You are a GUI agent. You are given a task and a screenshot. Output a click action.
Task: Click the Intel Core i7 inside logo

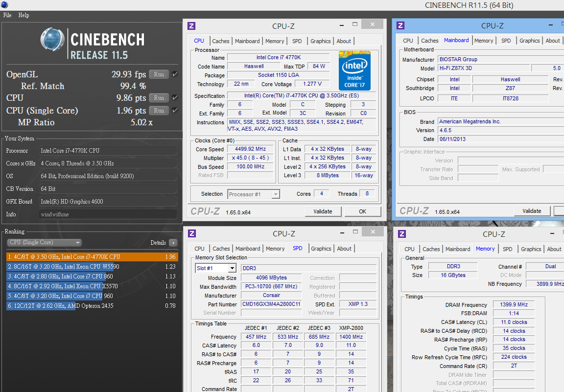click(354, 71)
